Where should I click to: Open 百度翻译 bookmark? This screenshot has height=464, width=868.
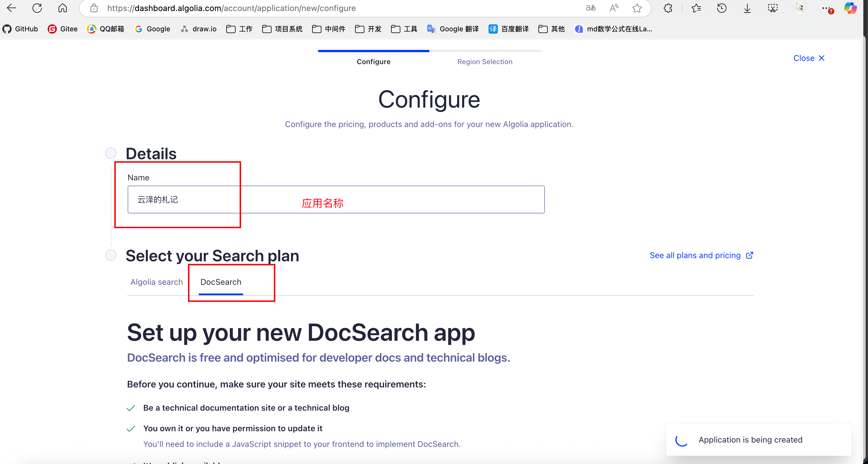coord(509,29)
